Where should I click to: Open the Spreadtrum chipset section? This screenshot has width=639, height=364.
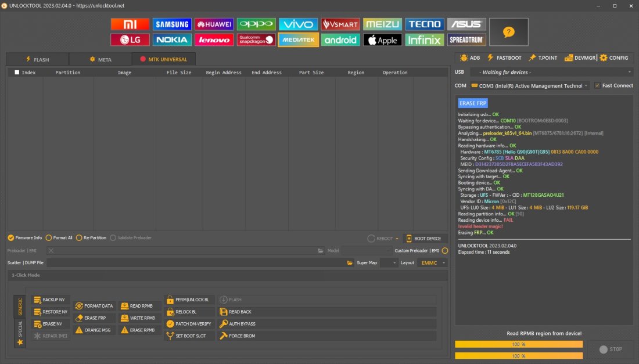[466, 40]
